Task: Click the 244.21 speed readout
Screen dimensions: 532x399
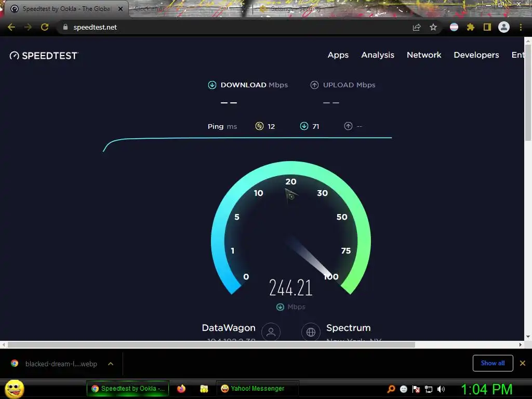Action: (x=291, y=288)
